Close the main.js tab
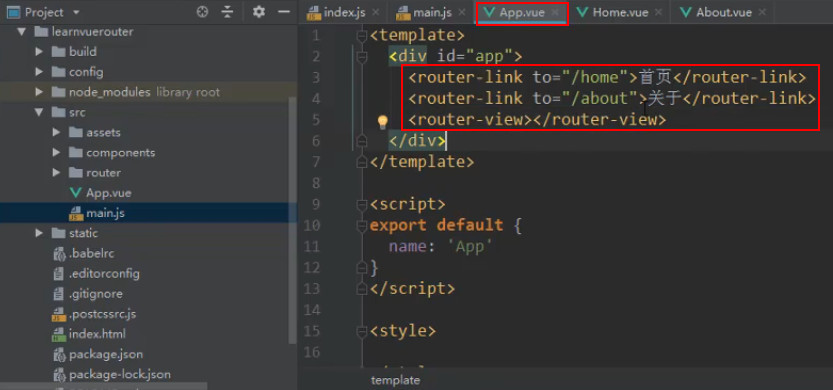The width and height of the screenshot is (833, 390). [462, 12]
